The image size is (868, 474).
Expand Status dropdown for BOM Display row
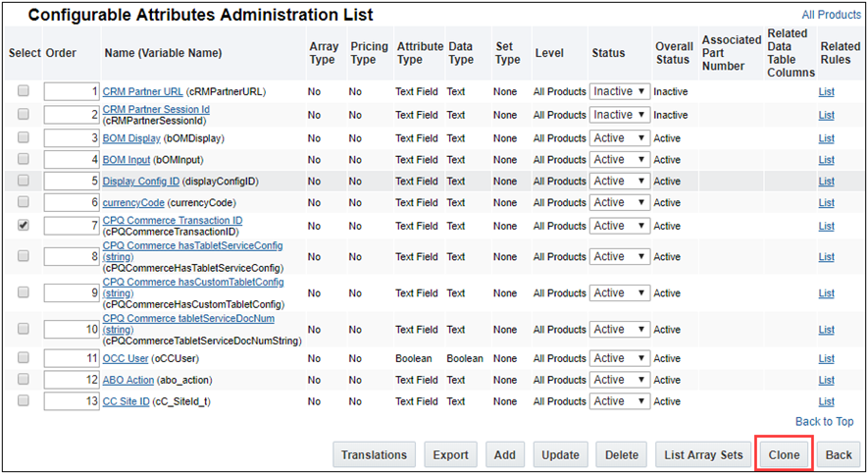[619, 138]
